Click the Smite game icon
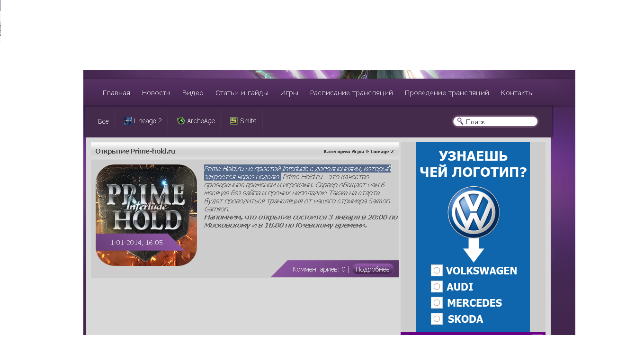Image resolution: width=644 pixels, height=364 pixels. pos(233,121)
